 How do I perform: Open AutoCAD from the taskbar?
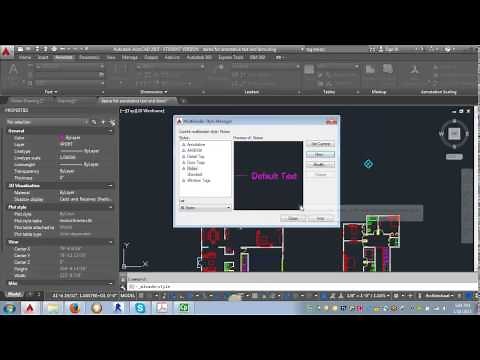coord(30,308)
